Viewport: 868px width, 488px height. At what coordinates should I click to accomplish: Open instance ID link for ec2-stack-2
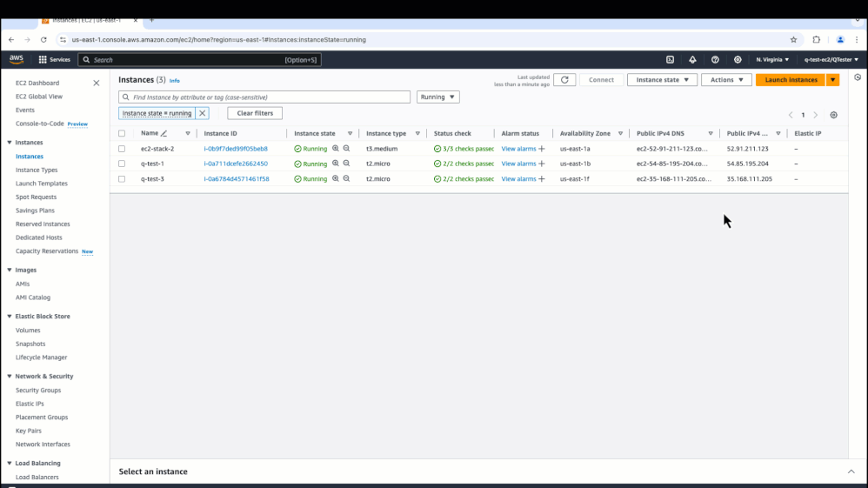[236, 149]
